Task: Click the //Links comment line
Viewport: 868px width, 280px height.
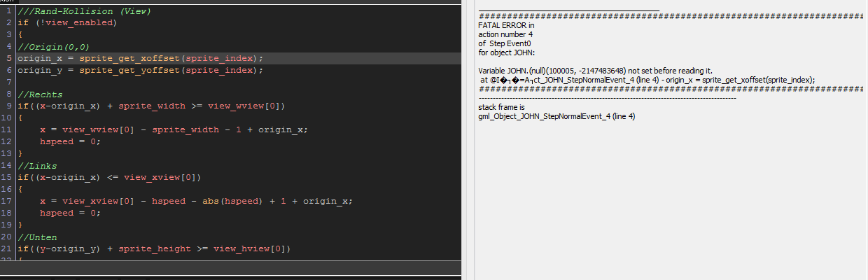Action: click(37, 166)
